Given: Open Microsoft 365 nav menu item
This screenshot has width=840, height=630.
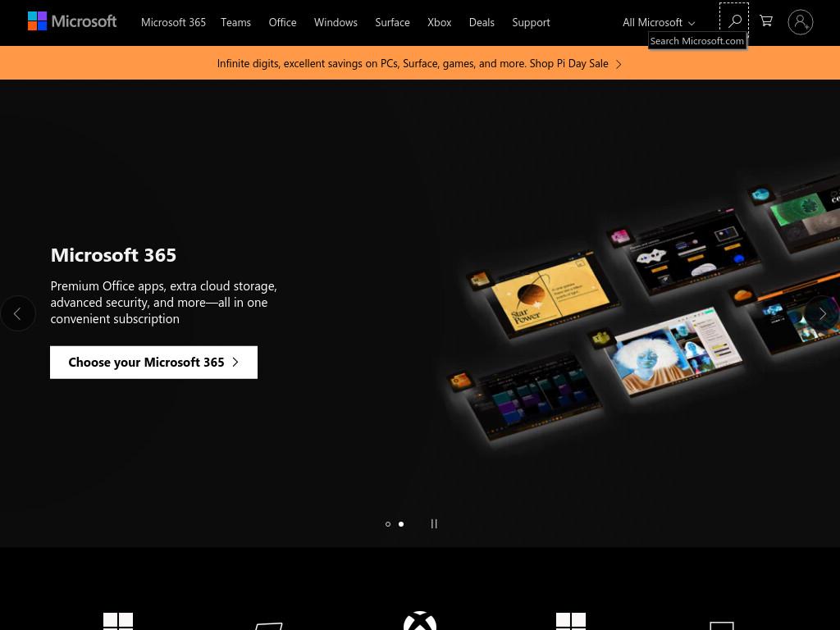Looking at the screenshot, I should [173, 22].
